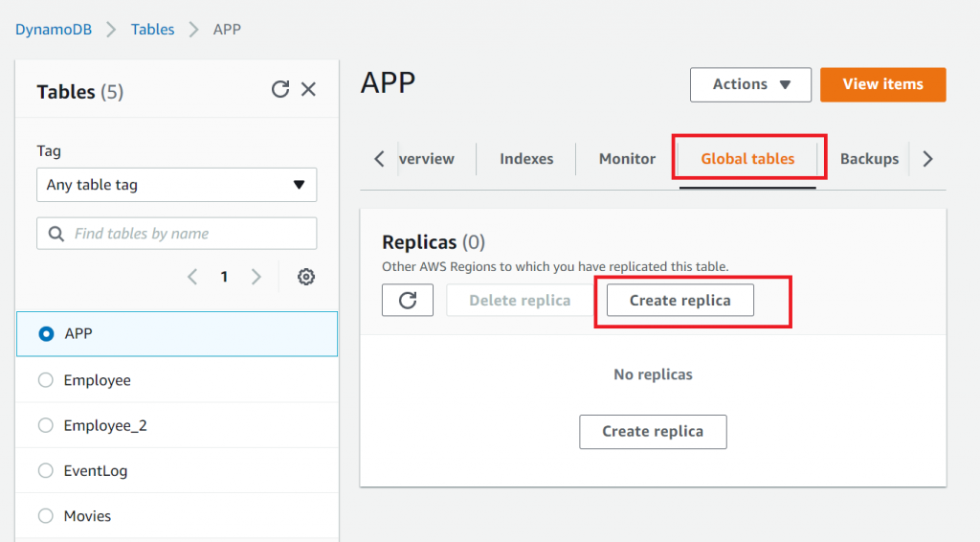Screen dimensions: 980x542
Task: Click the APP breadcrumb text
Action: pyautogui.click(x=227, y=30)
